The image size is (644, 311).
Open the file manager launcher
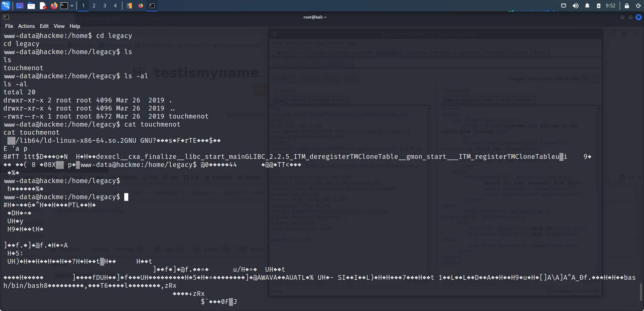click(x=31, y=6)
